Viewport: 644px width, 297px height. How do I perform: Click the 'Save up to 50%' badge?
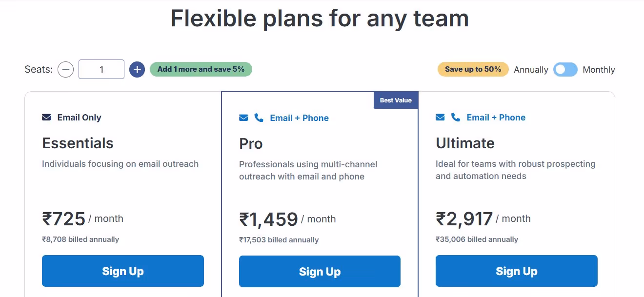473,69
